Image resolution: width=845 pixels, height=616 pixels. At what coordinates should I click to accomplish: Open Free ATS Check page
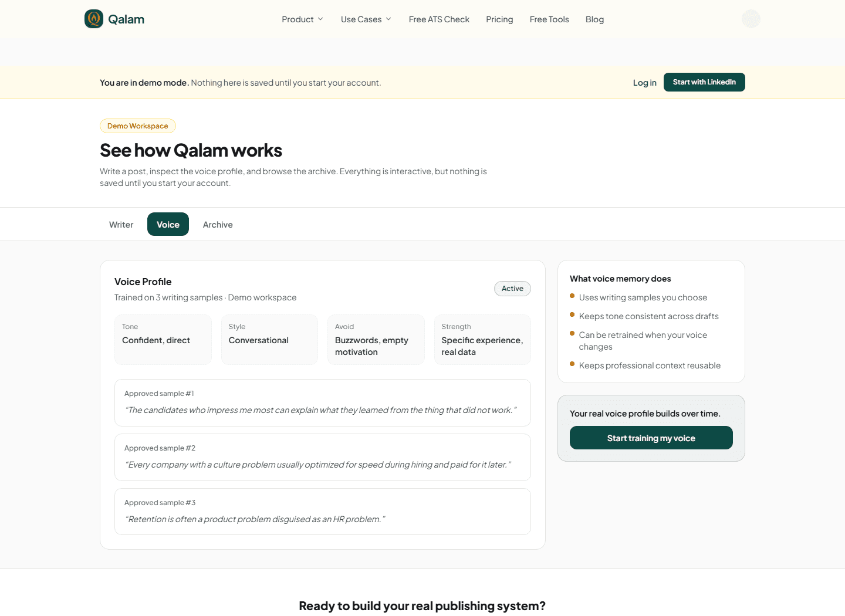(439, 19)
